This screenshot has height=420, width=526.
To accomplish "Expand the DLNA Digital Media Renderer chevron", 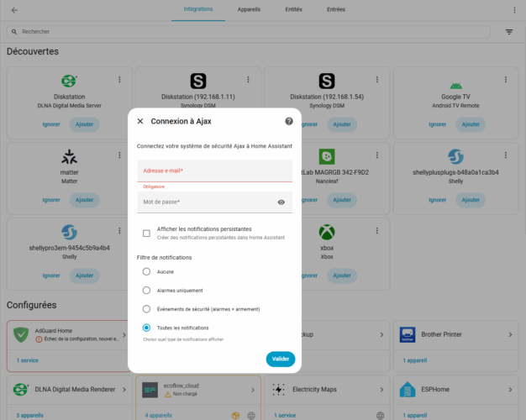I will click(x=124, y=390).
